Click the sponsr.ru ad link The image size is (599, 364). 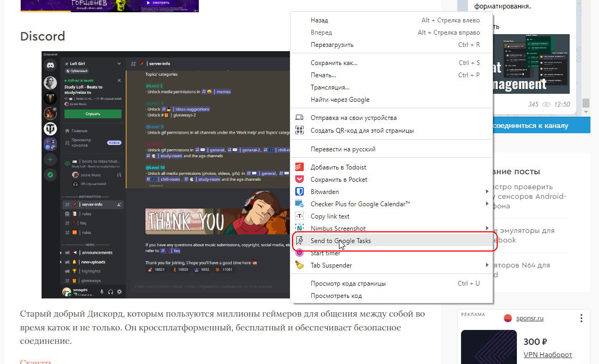530,318
